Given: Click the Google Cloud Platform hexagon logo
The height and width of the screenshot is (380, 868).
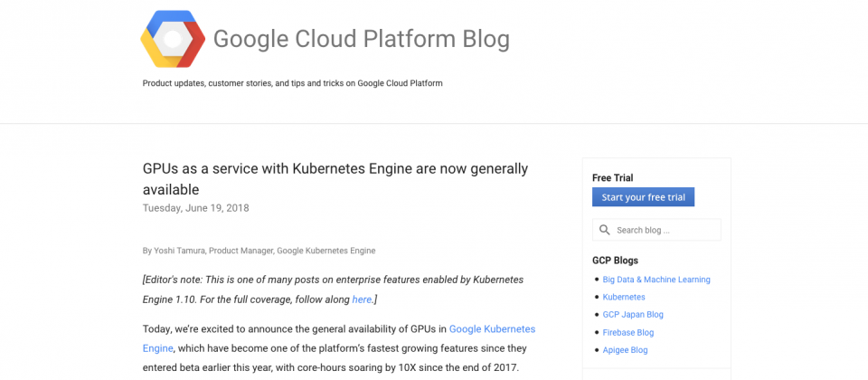Looking at the screenshot, I should 173,39.
